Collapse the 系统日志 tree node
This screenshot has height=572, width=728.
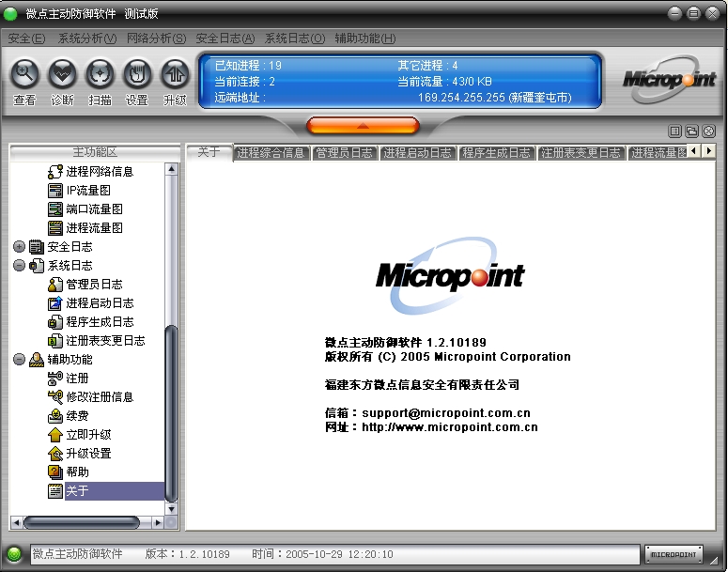click(x=19, y=266)
